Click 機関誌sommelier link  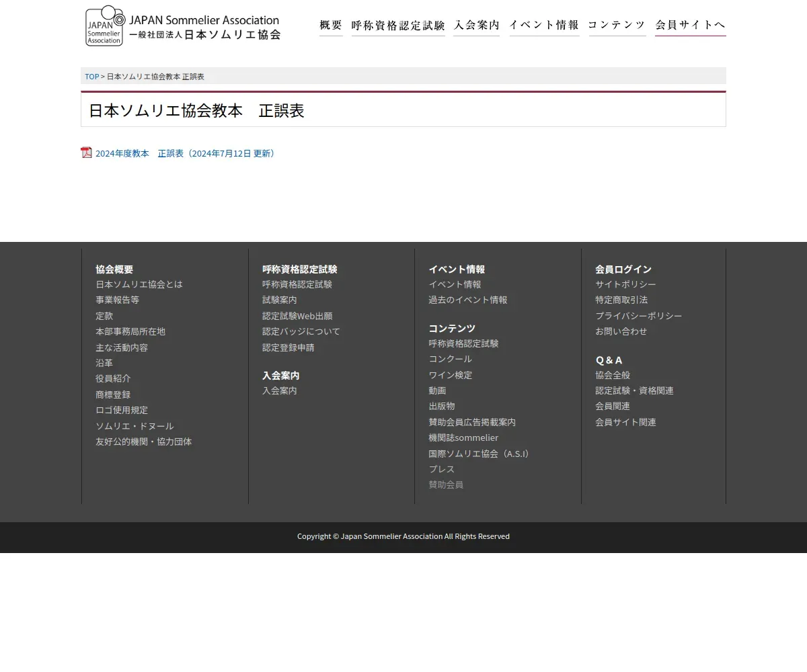click(x=463, y=437)
